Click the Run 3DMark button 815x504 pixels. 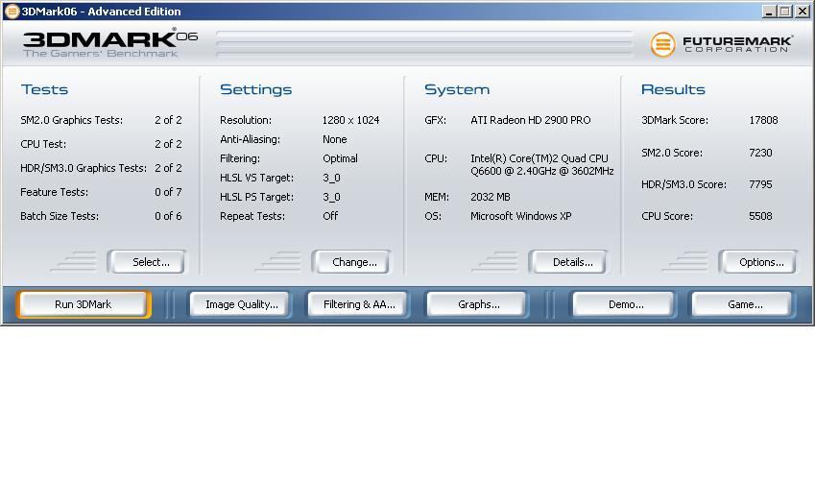point(84,304)
